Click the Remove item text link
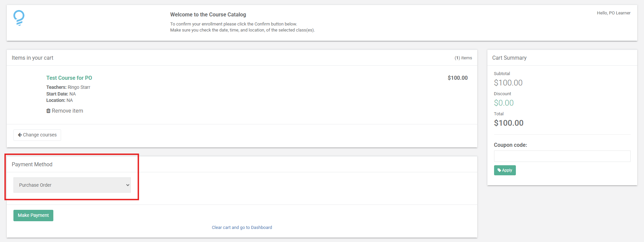 click(x=67, y=111)
